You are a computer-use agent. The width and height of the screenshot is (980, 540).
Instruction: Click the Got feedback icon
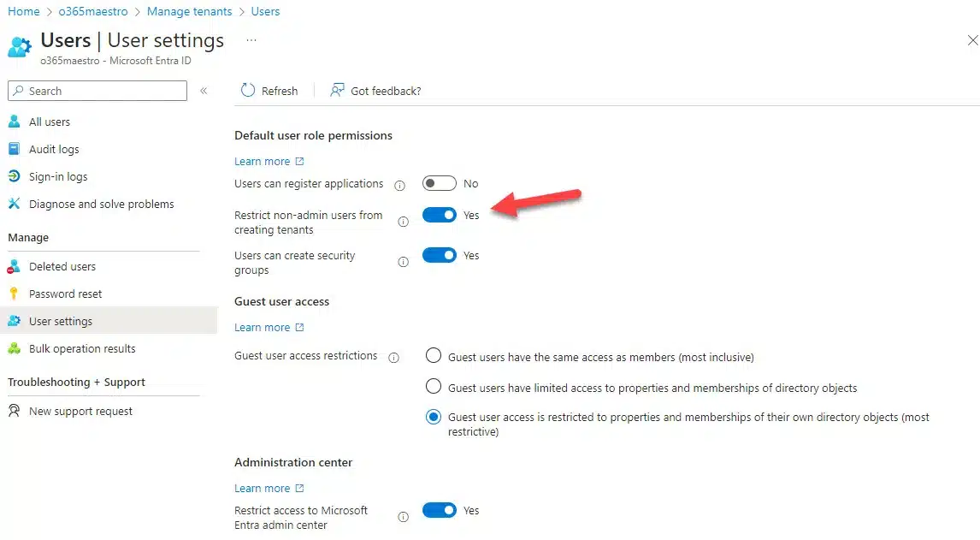[x=338, y=91]
